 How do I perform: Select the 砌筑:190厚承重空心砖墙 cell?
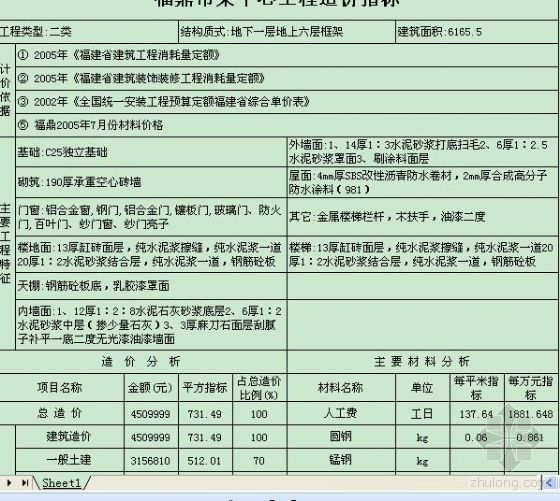pos(151,182)
